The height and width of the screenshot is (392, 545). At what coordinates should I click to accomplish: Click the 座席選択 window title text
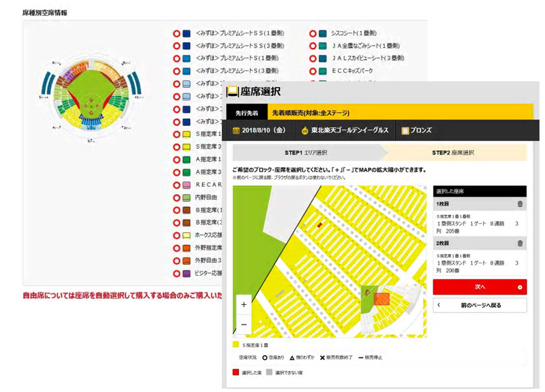coord(260,92)
